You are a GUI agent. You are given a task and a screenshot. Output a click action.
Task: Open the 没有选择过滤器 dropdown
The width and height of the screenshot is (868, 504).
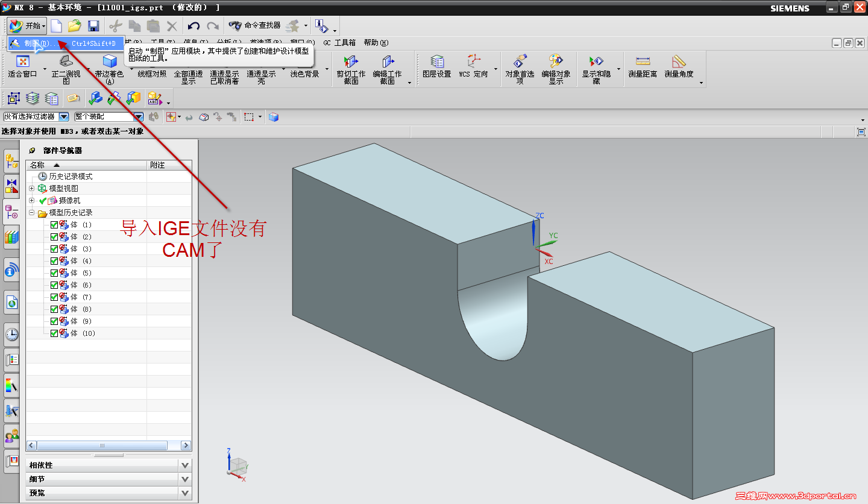63,116
